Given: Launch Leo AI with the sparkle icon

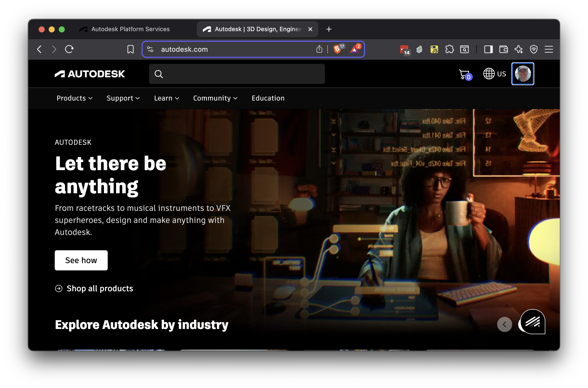Looking at the screenshot, I should (518, 49).
